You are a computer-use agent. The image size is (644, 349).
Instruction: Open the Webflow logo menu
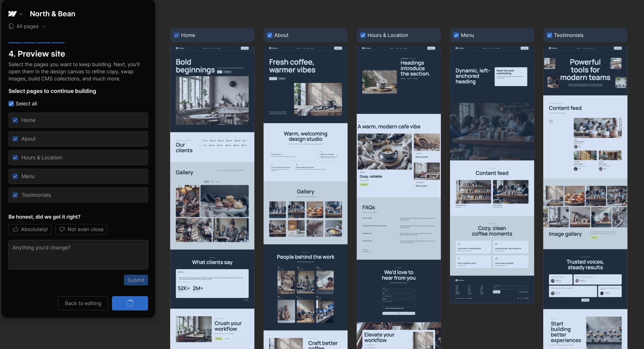12,14
